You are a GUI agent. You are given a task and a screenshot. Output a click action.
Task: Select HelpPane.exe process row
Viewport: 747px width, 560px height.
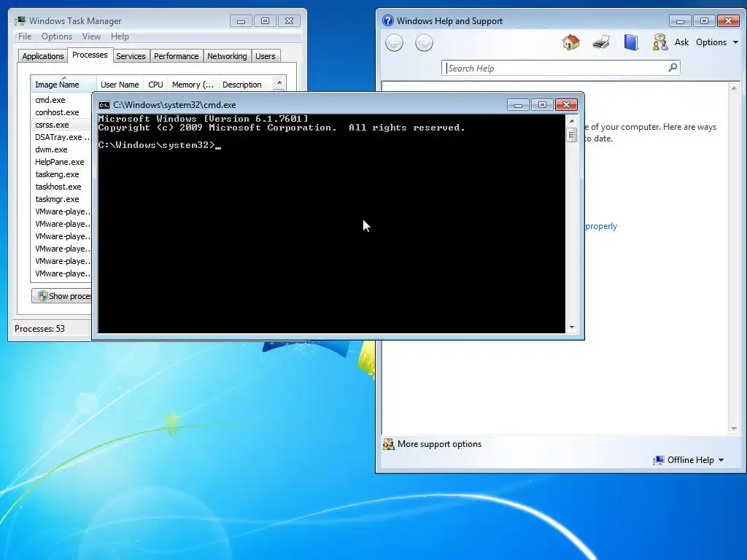pyautogui.click(x=61, y=162)
